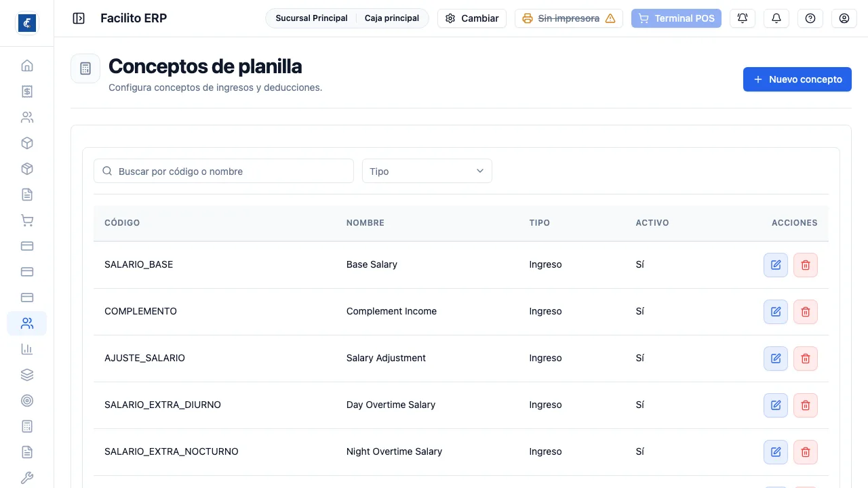Open the help question mark icon
868x488 pixels.
pyautogui.click(x=810, y=18)
